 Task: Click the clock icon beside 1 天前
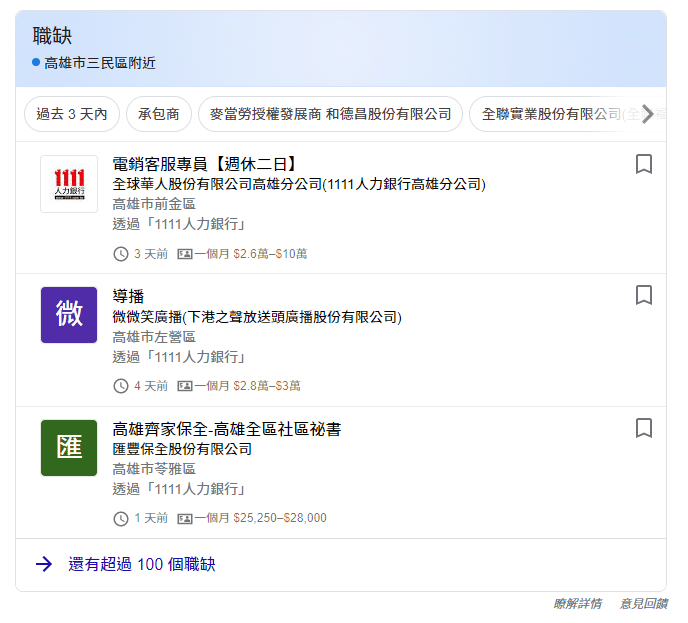(x=121, y=519)
